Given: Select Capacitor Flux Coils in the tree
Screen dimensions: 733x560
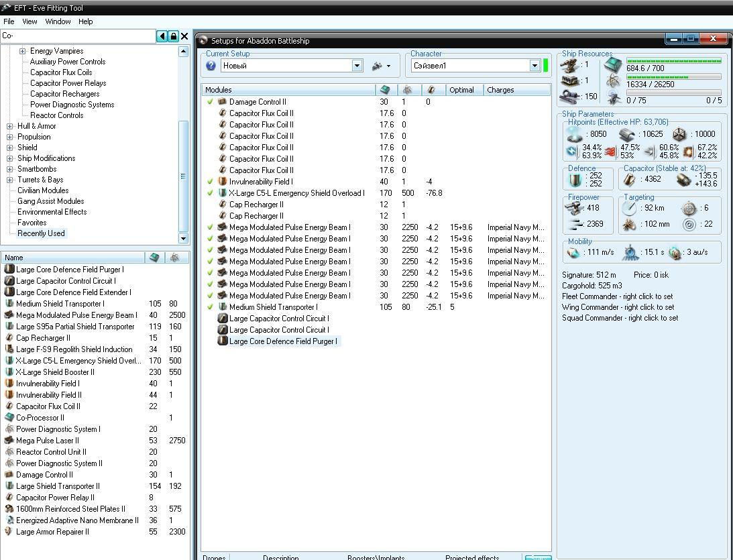Looking at the screenshot, I should 61,72.
